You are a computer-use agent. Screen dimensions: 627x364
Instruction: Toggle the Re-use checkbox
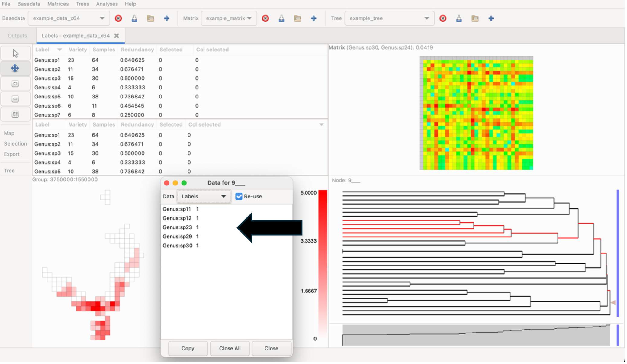(239, 196)
